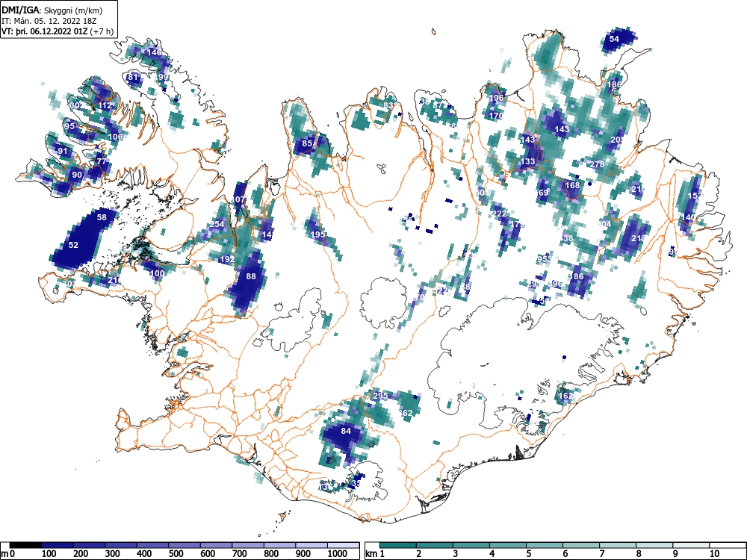Image resolution: width=747 pixels, height=560 pixels.
Task: Click the '77' visibility value
Action: click(x=102, y=161)
